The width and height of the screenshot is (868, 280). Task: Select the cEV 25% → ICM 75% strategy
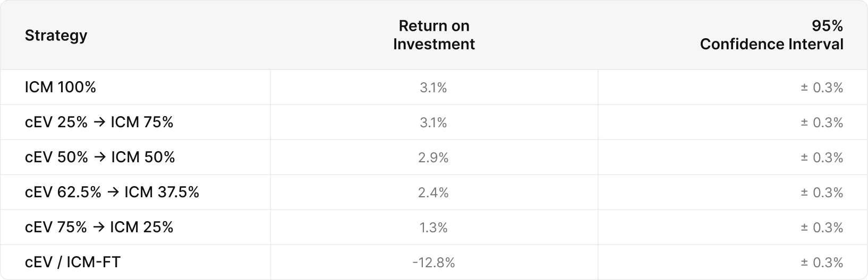click(x=99, y=122)
